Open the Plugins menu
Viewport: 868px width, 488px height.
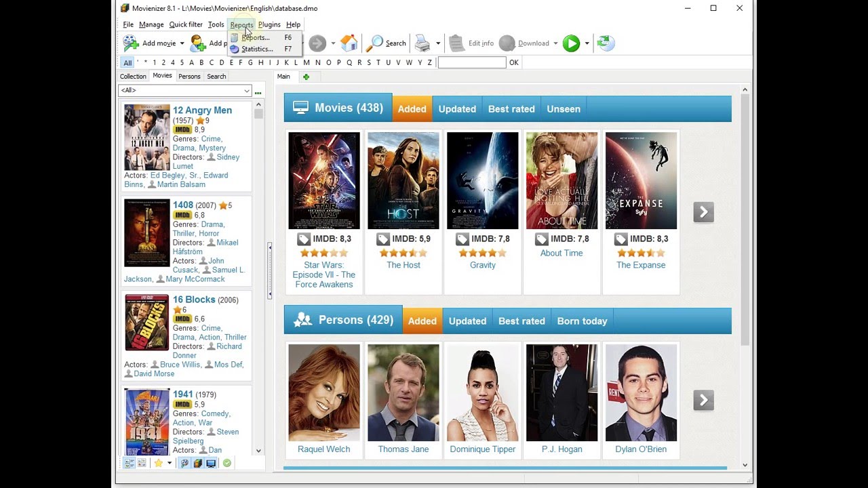pos(269,24)
